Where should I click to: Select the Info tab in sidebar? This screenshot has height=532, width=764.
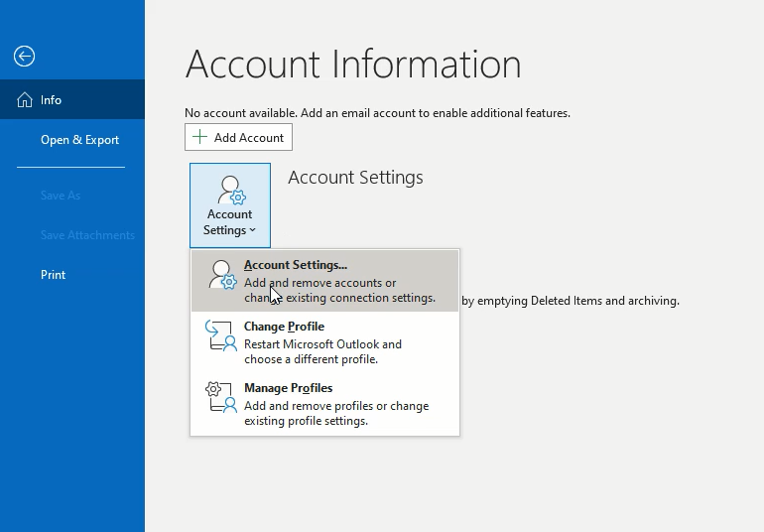(x=52, y=100)
